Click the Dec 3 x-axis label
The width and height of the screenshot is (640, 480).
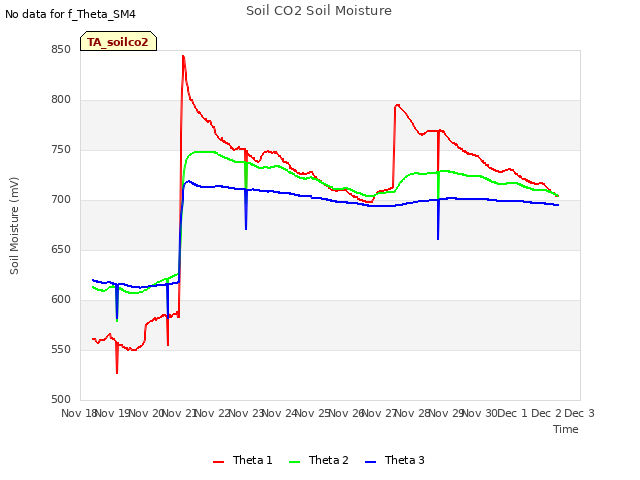click(x=579, y=413)
